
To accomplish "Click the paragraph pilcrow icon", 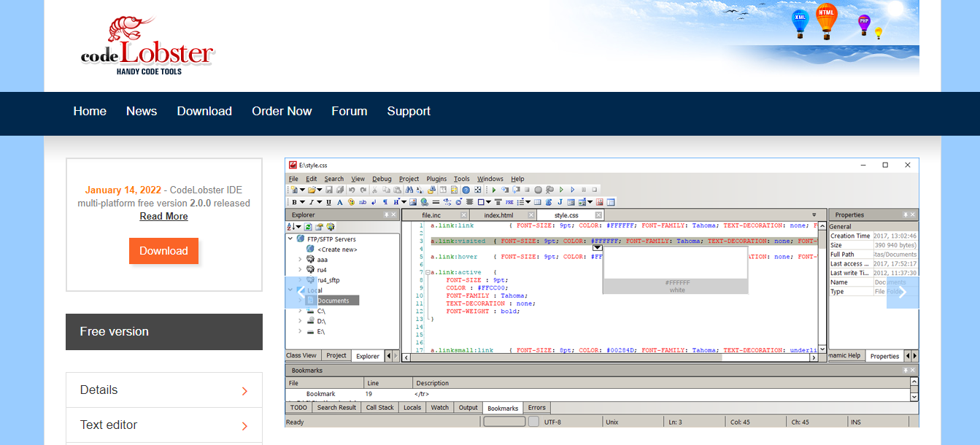I will point(385,202).
